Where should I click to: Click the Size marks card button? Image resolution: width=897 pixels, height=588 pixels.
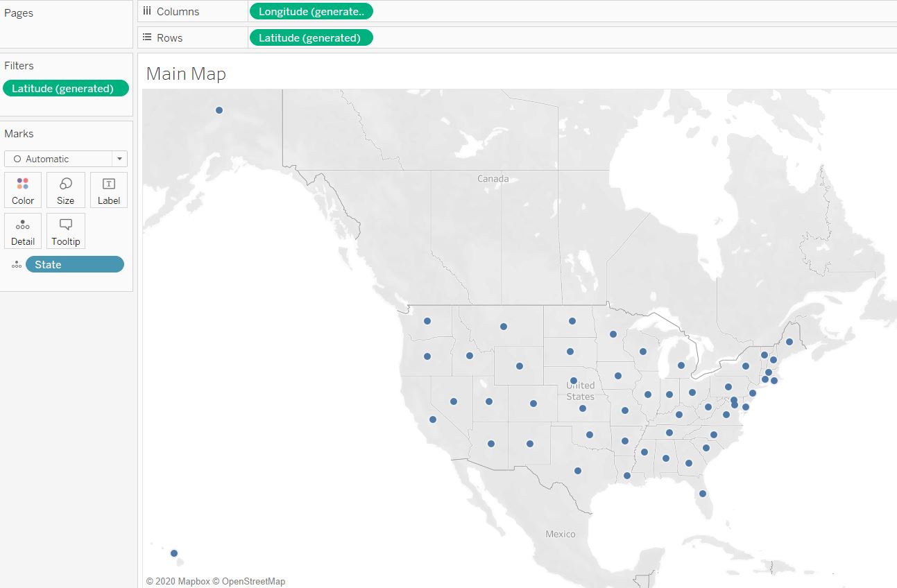[x=66, y=190]
